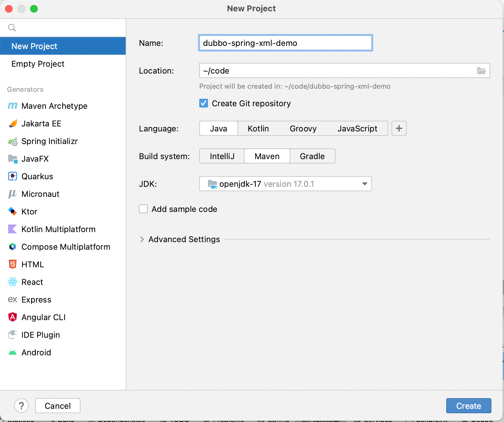Add another language with the plus button

pos(399,129)
